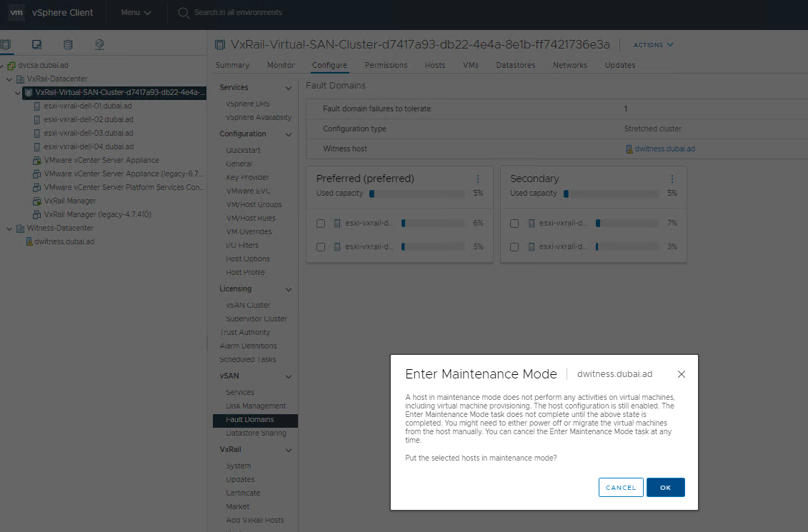Click the cluster icon beside the page title
This screenshot has width=808, height=532.
220,45
